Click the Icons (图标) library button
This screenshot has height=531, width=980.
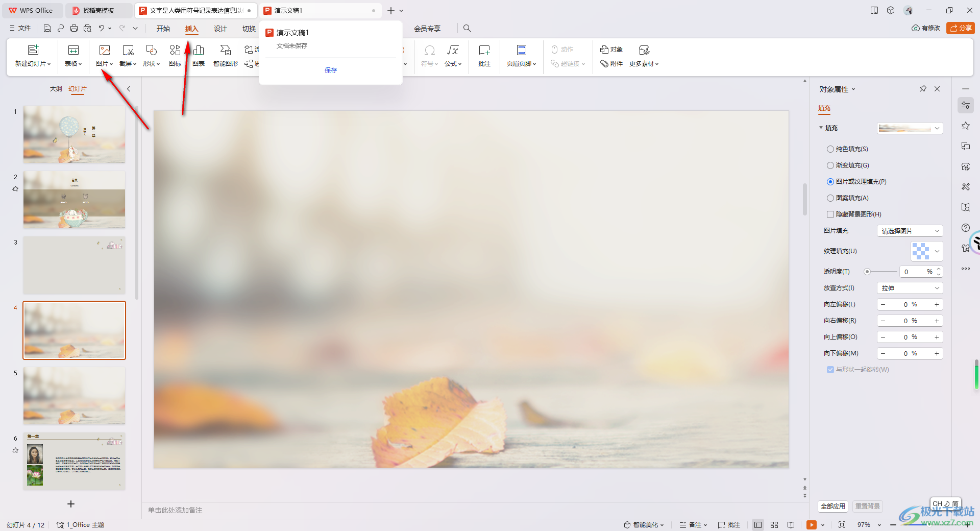pos(175,50)
